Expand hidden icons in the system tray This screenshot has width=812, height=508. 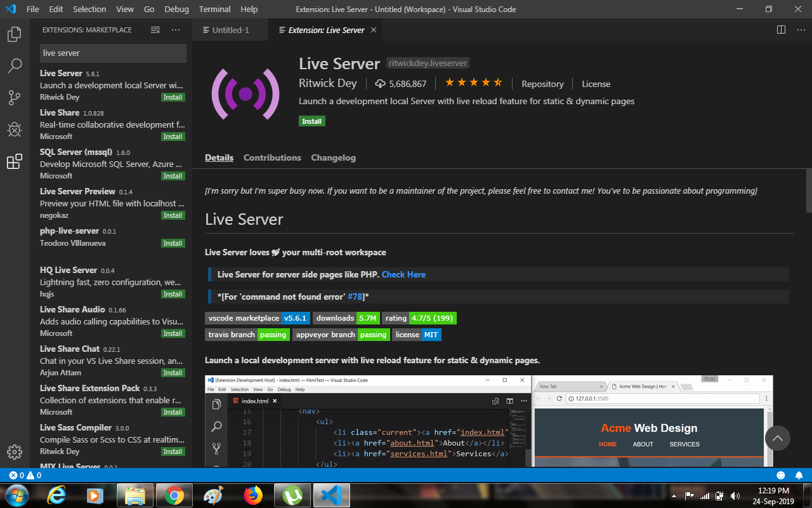(x=674, y=495)
